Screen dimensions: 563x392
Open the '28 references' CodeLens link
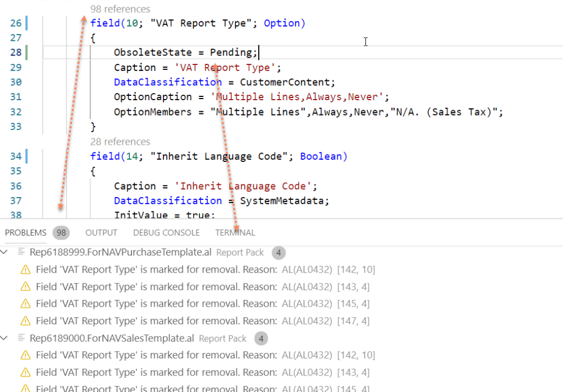pyautogui.click(x=120, y=142)
